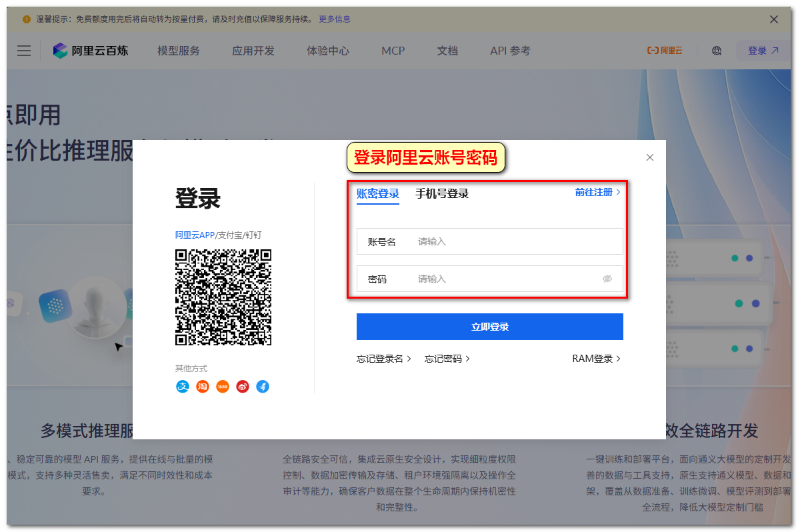Image resolution: width=798 pixels, height=532 pixels.
Task: Go to RAM登录 option
Action: (596, 359)
